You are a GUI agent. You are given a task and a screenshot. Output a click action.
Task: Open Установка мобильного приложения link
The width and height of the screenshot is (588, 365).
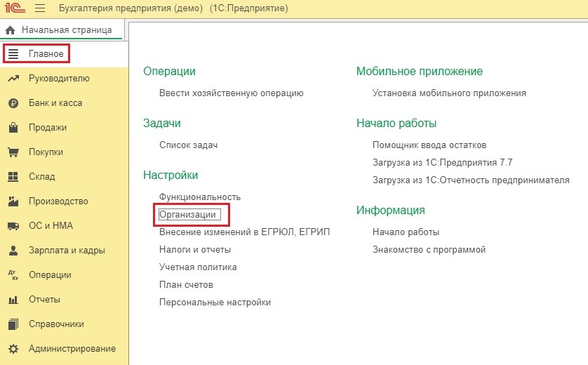(x=449, y=93)
